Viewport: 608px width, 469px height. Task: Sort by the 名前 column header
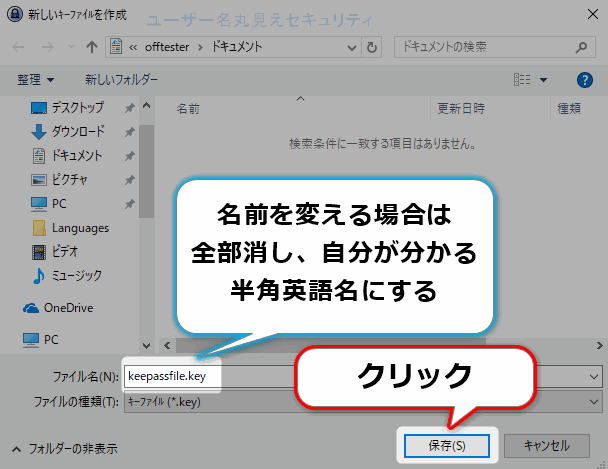point(188,109)
